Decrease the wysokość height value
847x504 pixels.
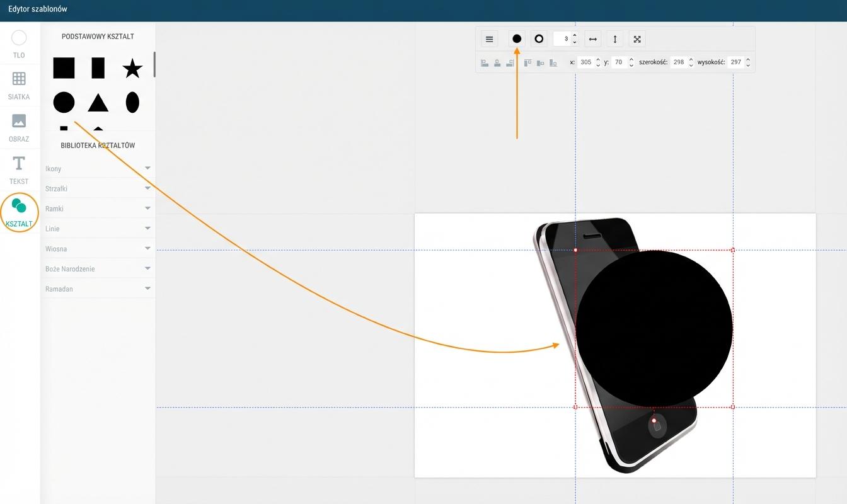coord(748,66)
